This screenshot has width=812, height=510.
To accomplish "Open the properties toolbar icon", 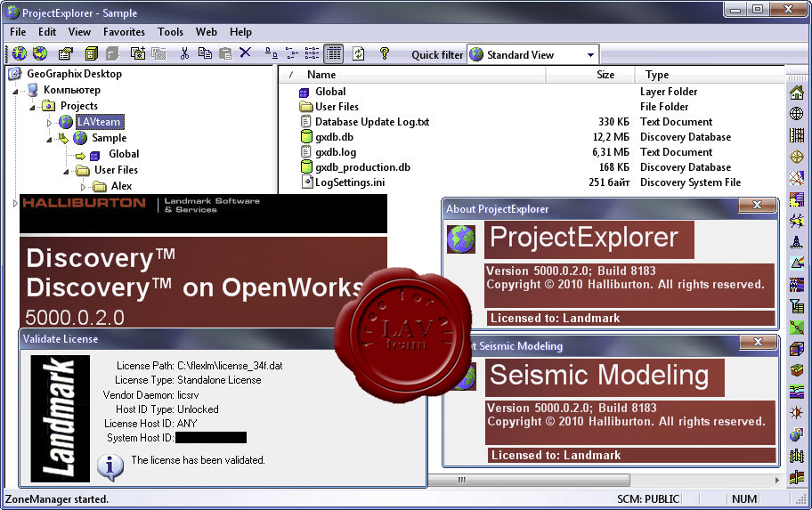I will pyautogui.click(x=65, y=53).
